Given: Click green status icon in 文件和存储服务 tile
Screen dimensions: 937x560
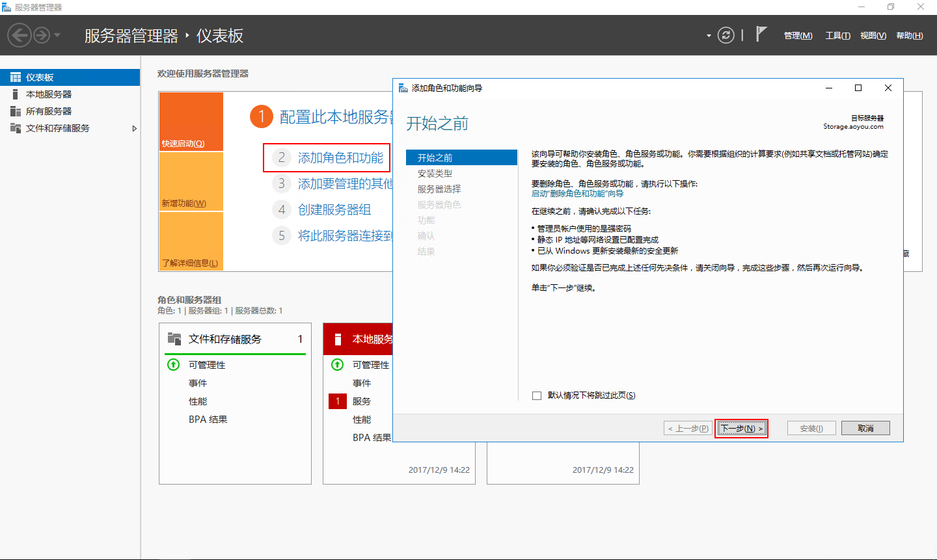Looking at the screenshot, I should 174,364.
